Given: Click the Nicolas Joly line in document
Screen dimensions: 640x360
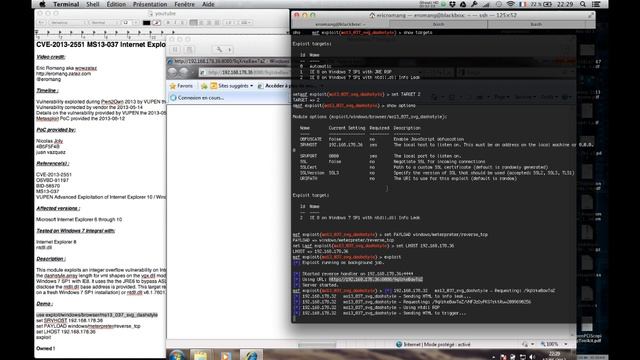Looking at the screenshot, I should point(49,141).
